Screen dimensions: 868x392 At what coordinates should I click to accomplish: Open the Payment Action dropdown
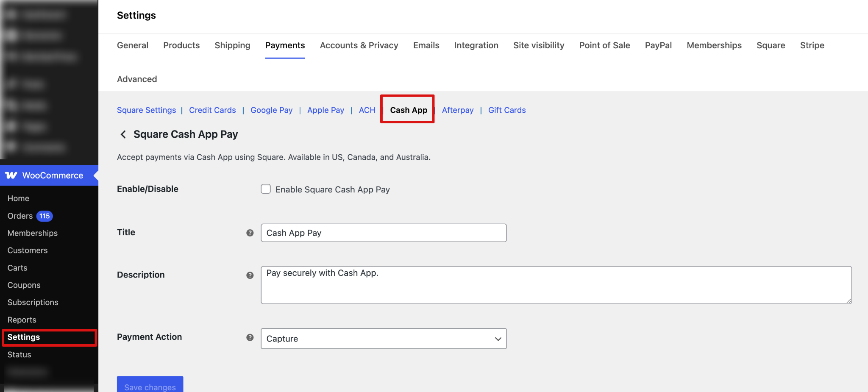coord(383,339)
